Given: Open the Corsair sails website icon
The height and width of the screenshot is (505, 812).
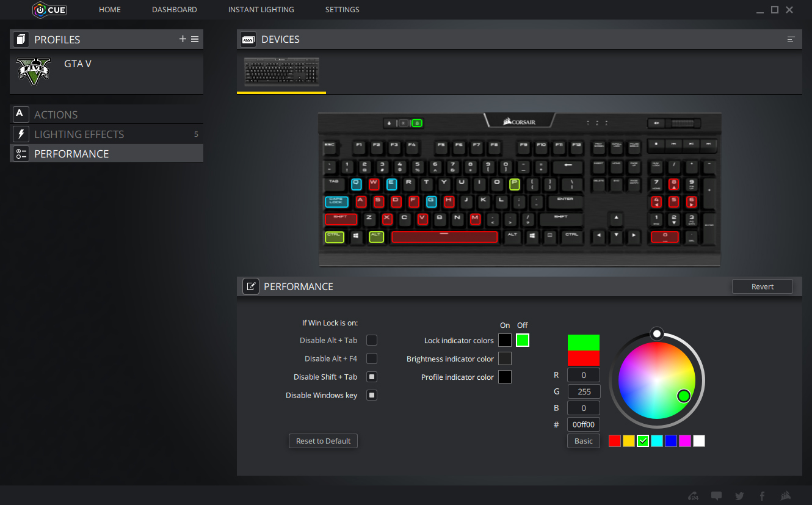Looking at the screenshot, I should (786, 496).
